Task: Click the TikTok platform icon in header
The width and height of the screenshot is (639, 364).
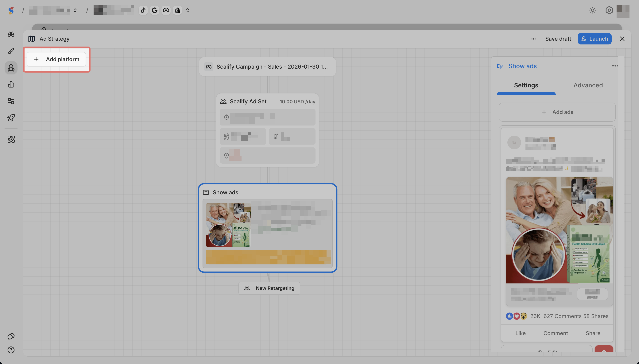Action: click(143, 10)
